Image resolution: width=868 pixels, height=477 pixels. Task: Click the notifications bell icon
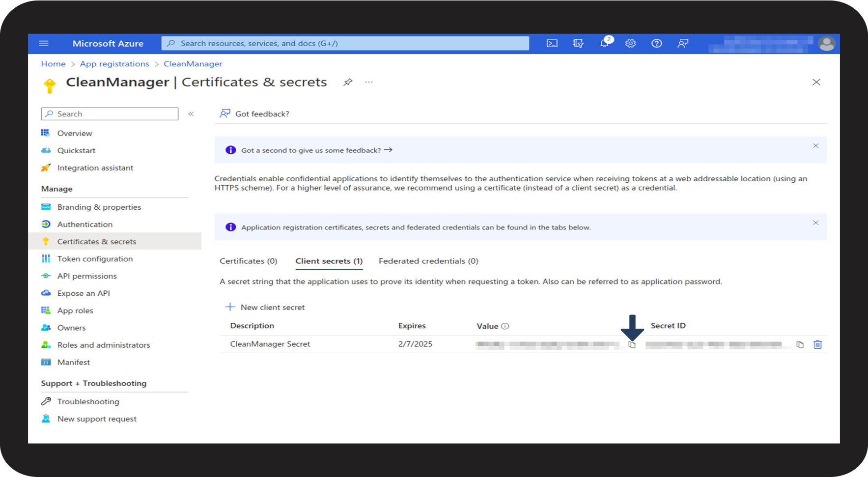click(x=604, y=44)
